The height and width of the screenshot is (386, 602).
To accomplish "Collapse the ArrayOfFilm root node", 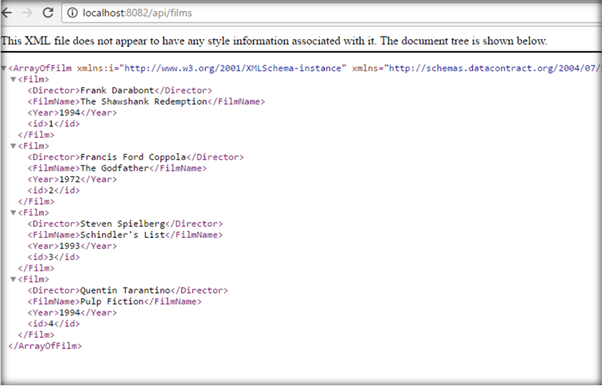I will pyautogui.click(x=4, y=68).
